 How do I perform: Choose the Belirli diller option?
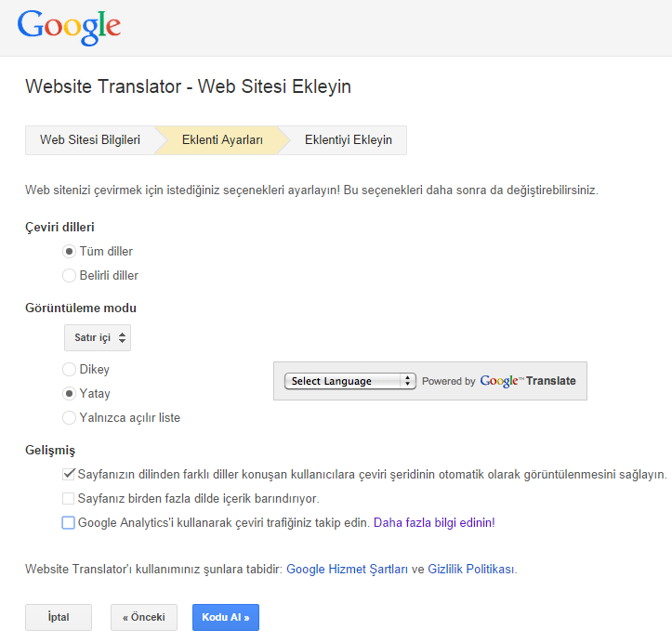(x=69, y=275)
